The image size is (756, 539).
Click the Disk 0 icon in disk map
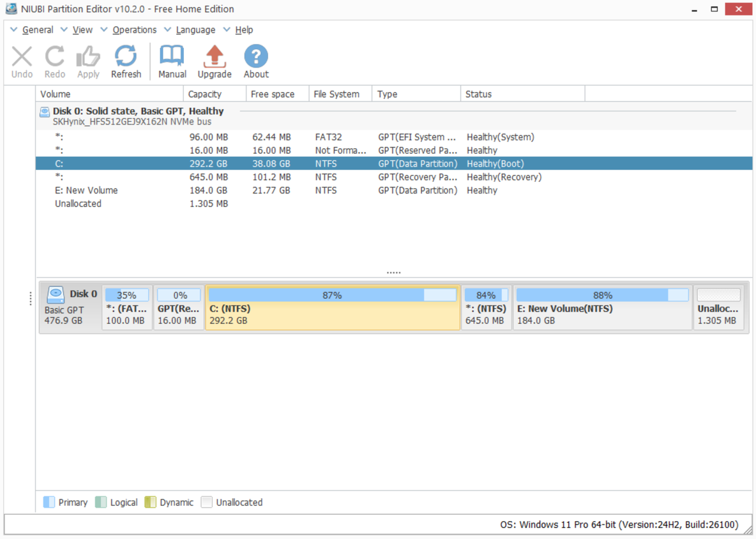tap(56, 294)
